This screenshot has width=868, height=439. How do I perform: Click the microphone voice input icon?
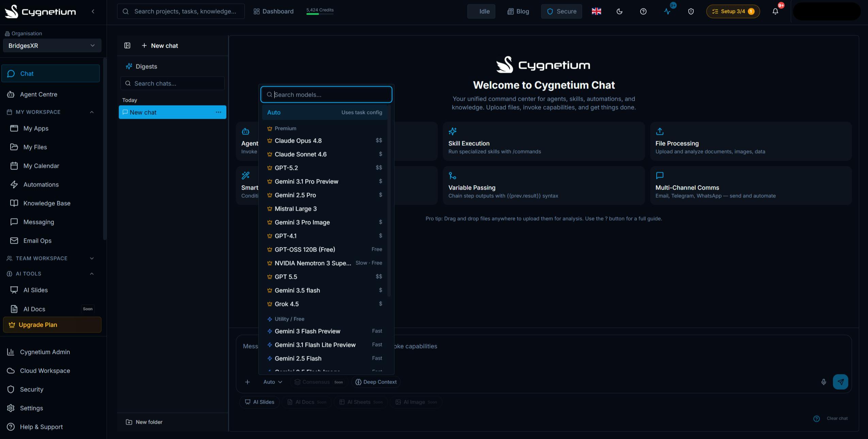pyautogui.click(x=824, y=382)
